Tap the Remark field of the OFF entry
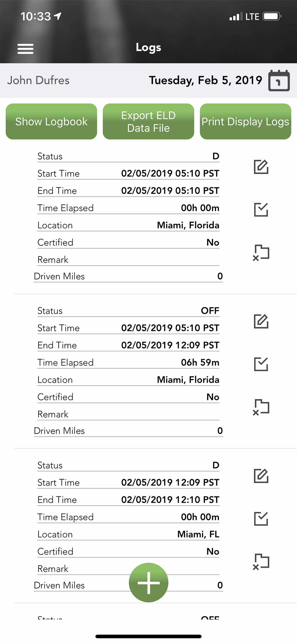The image size is (297, 644). point(128,414)
